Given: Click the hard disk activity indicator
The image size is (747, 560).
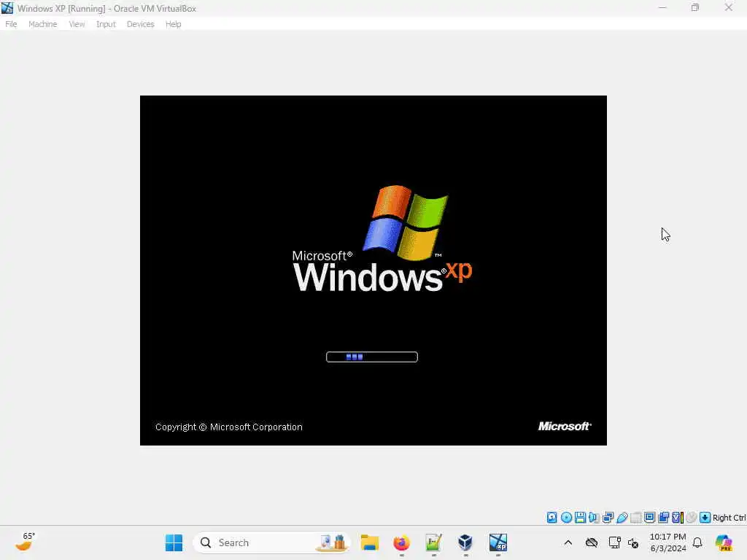Looking at the screenshot, I should pos(551,518).
